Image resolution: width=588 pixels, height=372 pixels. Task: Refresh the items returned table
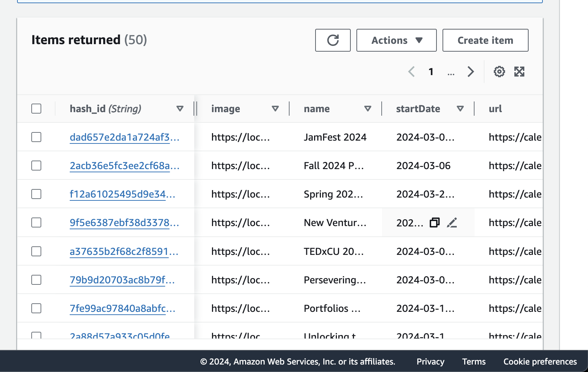(333, 40)
